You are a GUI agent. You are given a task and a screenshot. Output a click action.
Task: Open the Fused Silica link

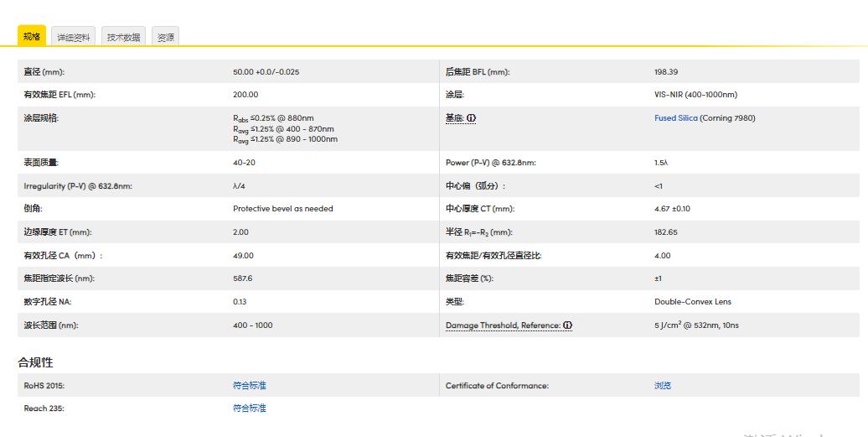pyautogui.click(x=675, y=118)
